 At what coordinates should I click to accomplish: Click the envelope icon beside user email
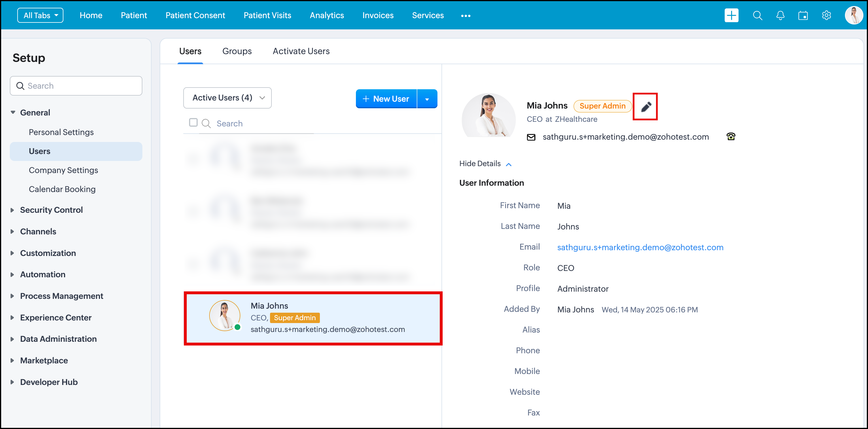pyautogui.click(x=531, y=137)
